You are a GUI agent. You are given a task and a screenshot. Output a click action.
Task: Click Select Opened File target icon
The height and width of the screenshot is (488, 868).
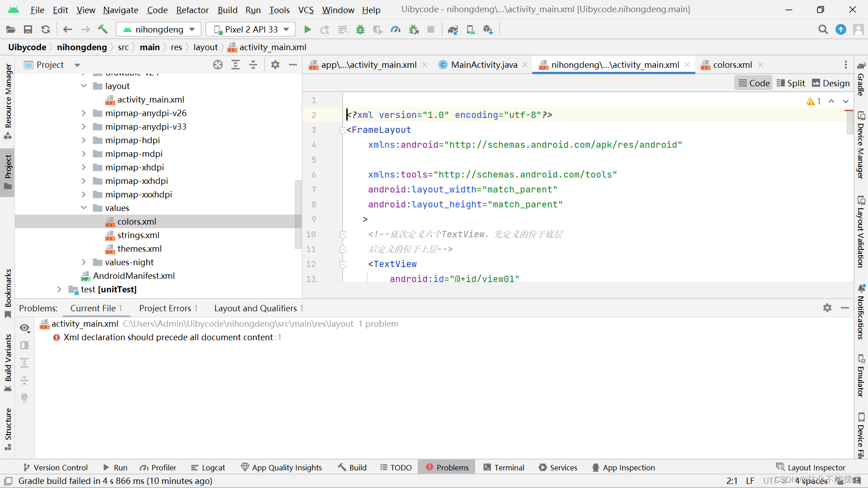click(218, 65)
